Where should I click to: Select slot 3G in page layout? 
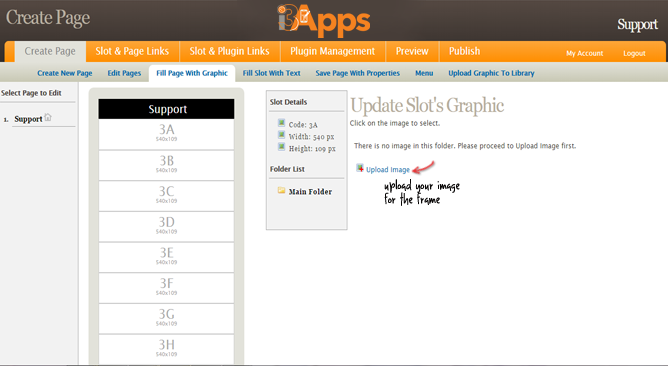166,318
